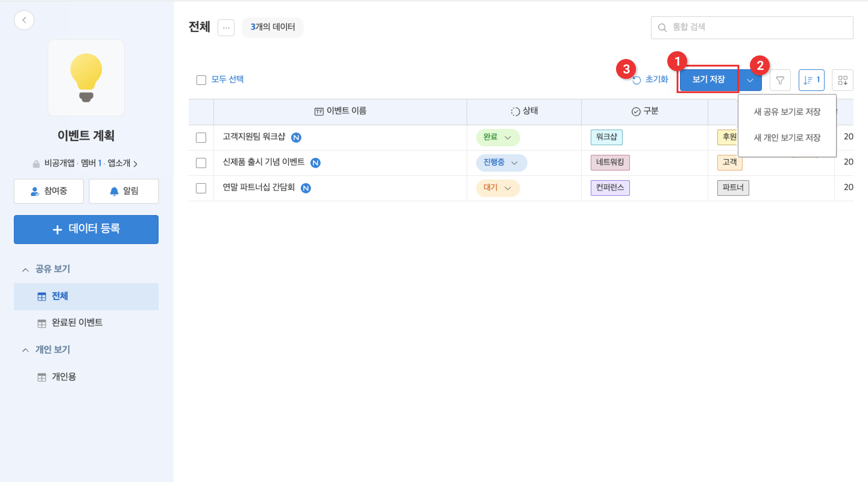868x482 pixels.
Task: Click the 데이터 등록 button
Action: click(x=86, y=229)
